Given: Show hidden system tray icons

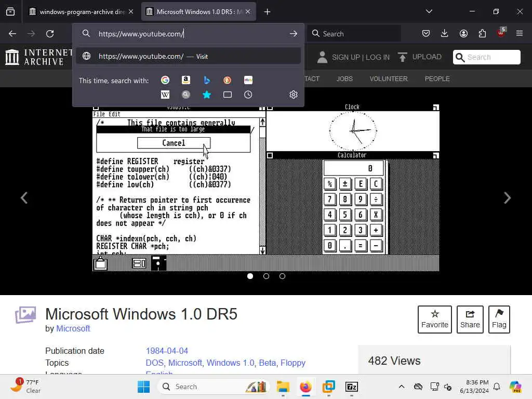Looking at the screenshot, I should tap(402, 387).
